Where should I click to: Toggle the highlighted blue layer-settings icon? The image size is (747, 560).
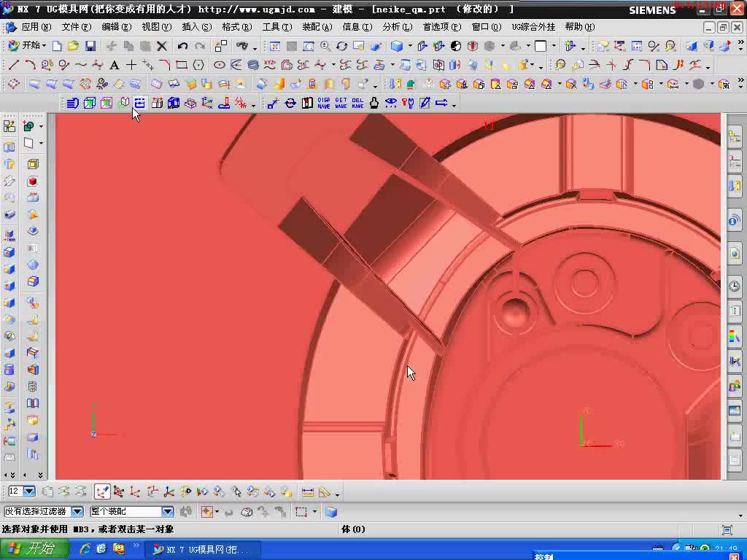coord(139,103)
